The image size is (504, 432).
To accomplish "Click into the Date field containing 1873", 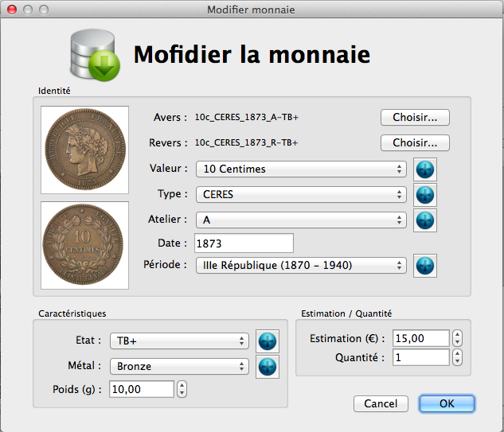I will coord(244,243).
